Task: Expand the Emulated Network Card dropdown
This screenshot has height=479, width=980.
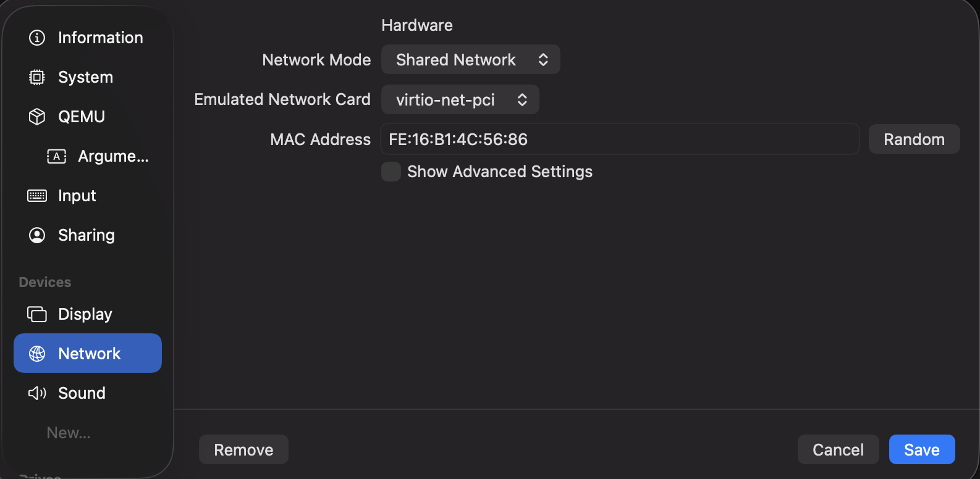Action: [x=460, y=100]
